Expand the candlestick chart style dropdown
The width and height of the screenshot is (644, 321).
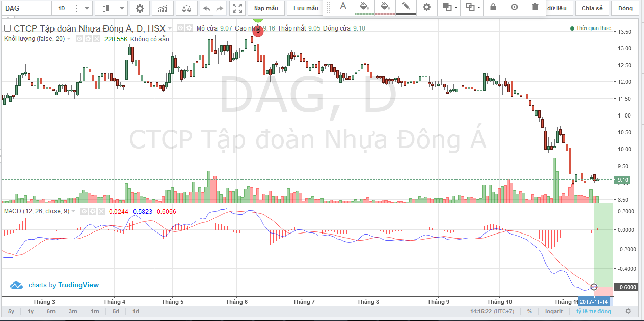click(x=121, y=8)
